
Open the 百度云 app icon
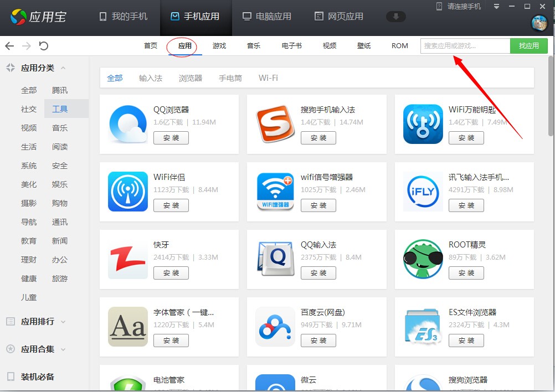click(275, 327)
